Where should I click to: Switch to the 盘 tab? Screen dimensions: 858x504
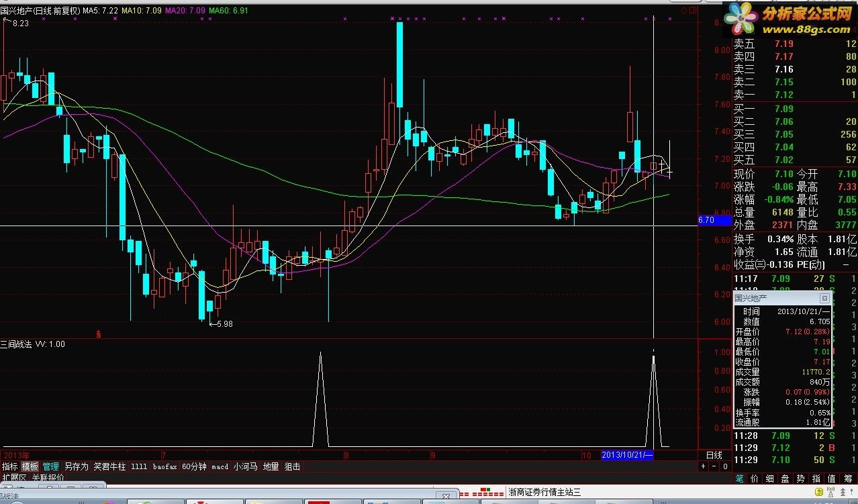click(x=785, y=478)
